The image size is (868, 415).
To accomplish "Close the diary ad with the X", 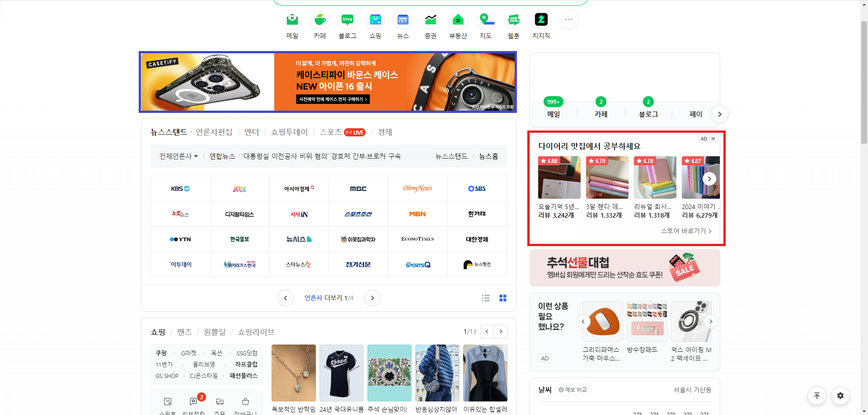I will coord(713,139).
